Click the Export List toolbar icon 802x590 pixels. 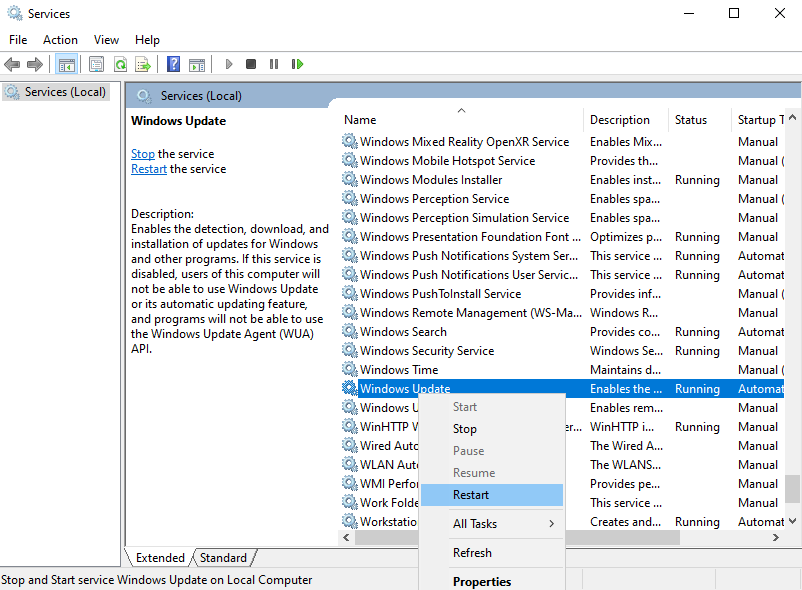(x=143, y=64)
